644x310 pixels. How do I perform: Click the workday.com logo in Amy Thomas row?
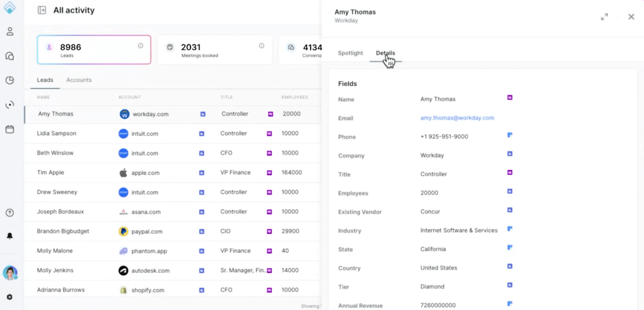125,114
